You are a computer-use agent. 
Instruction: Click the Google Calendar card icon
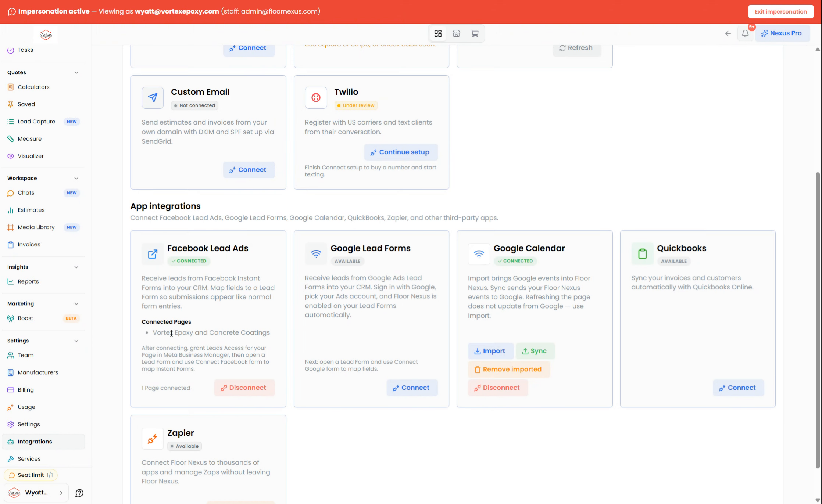coord(479,254)
